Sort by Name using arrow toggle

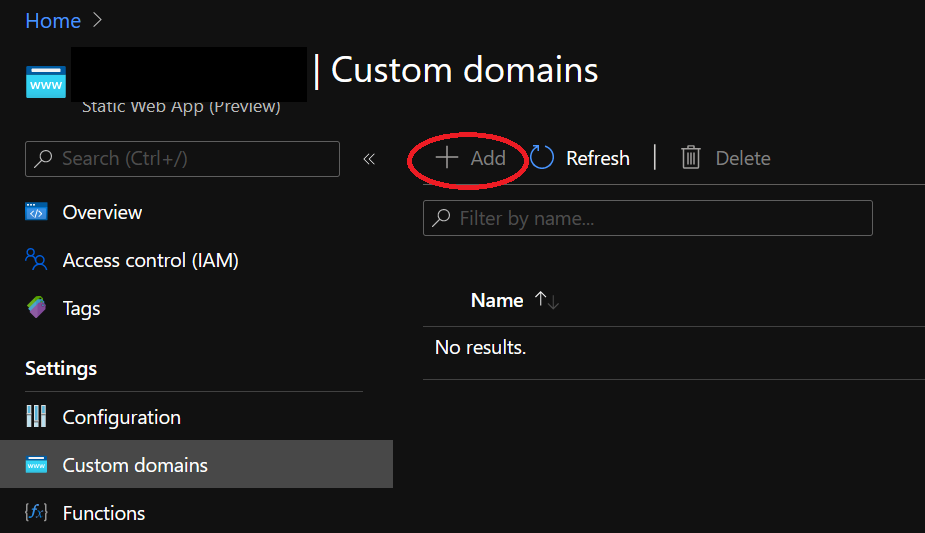tap(547, 301)
